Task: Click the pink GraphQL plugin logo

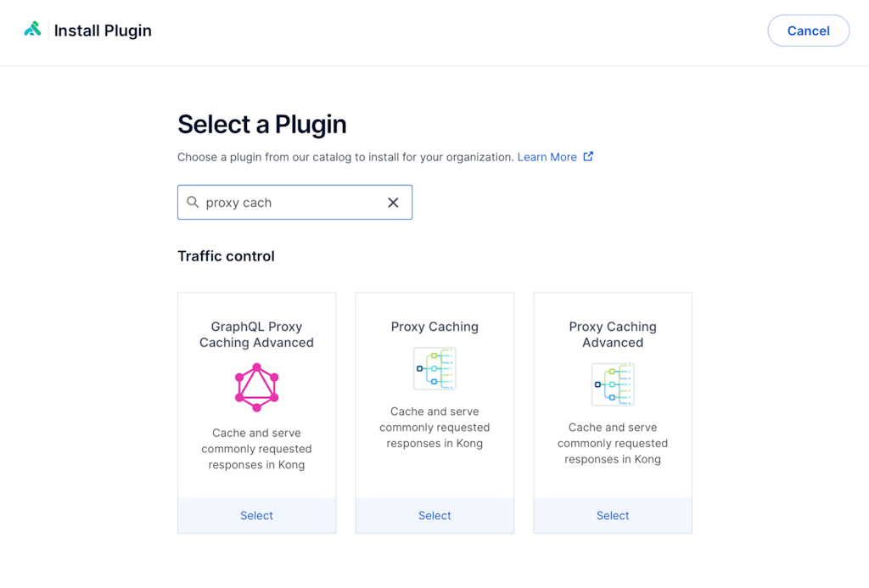Action: 256,388
